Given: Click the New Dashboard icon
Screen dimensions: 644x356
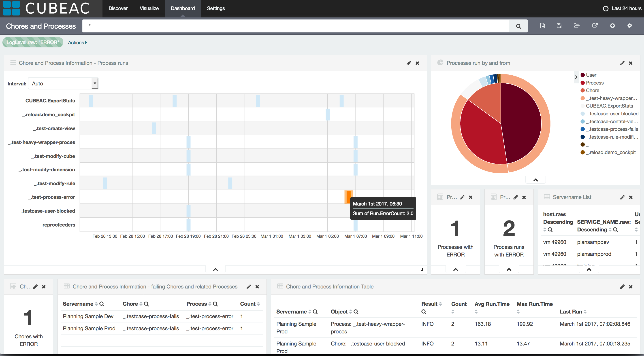Looking at the screenshot, I should [542, 26].
